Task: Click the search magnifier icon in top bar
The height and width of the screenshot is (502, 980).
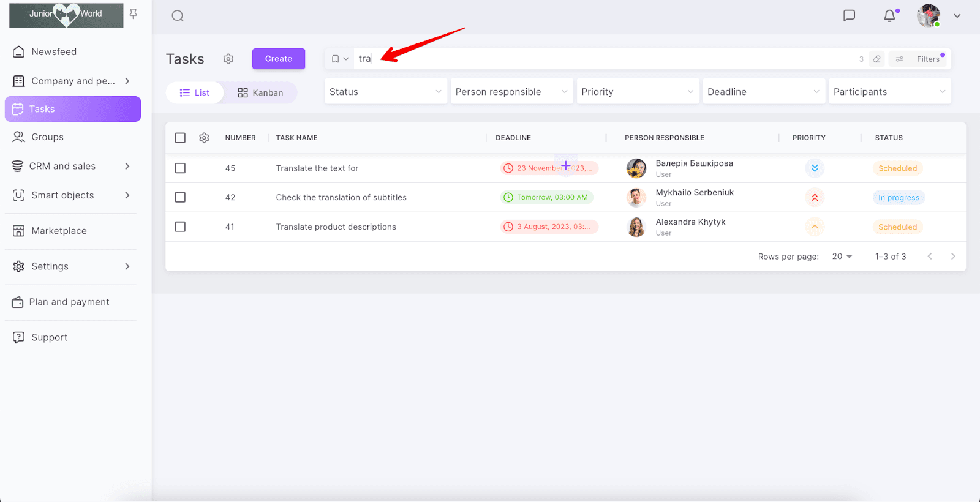Action: 178,16
